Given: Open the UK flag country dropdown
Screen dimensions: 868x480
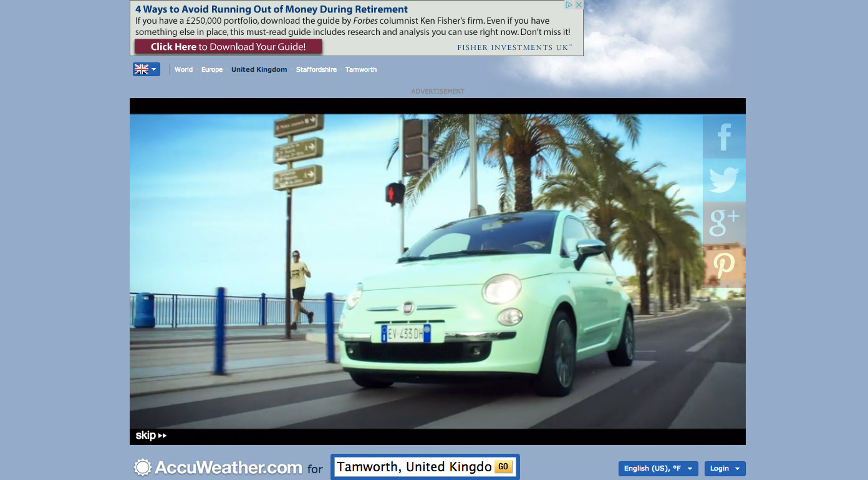Looking at the screenshot, I should pos(146,69).
